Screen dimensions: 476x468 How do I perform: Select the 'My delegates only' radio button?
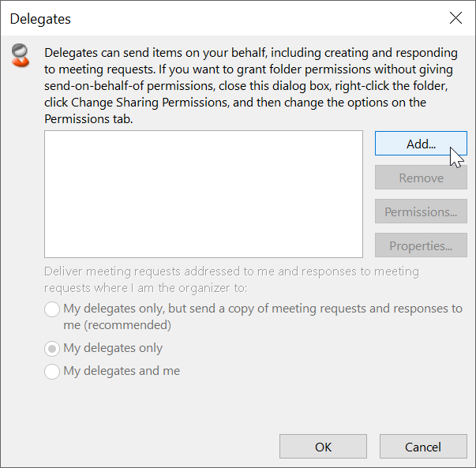tap(52, 349)
